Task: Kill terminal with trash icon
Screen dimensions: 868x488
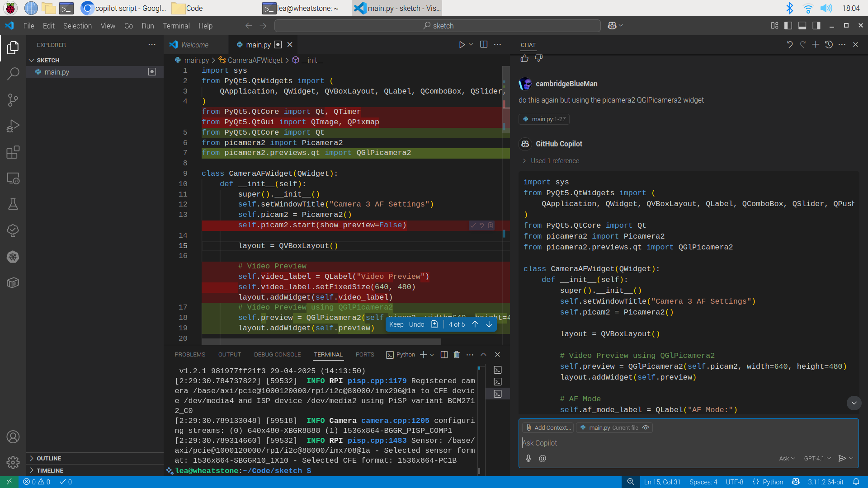Action: pyautogui.click(x=457, y=355)
